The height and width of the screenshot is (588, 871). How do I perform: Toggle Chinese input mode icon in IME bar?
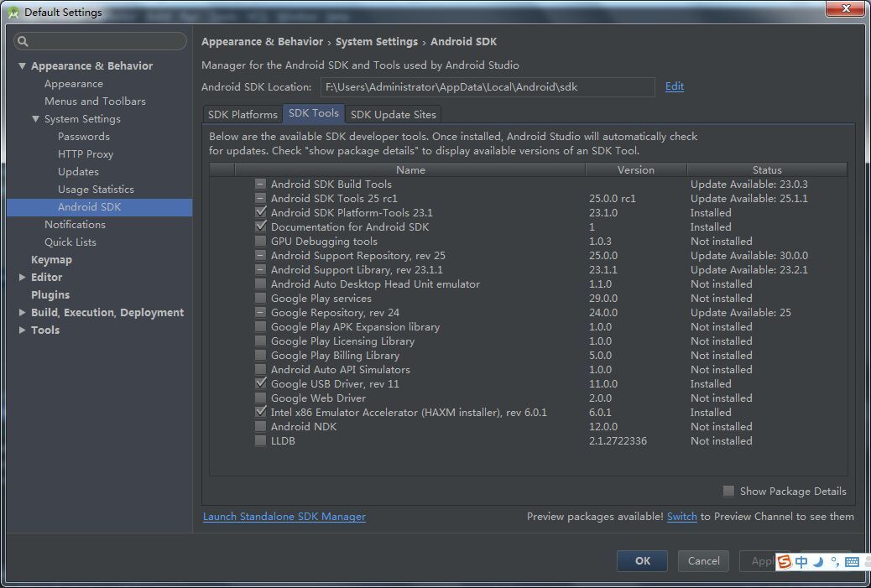[x=801, y=562]
